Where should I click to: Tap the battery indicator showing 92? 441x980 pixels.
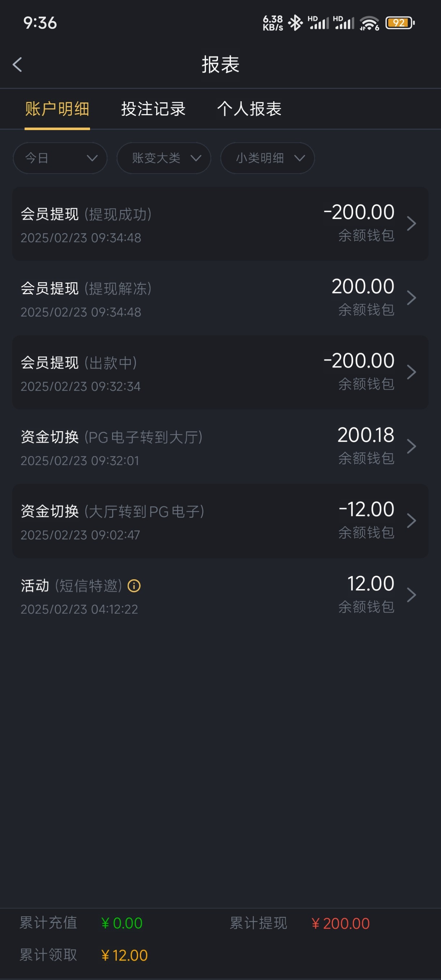(x=399, y=23)
